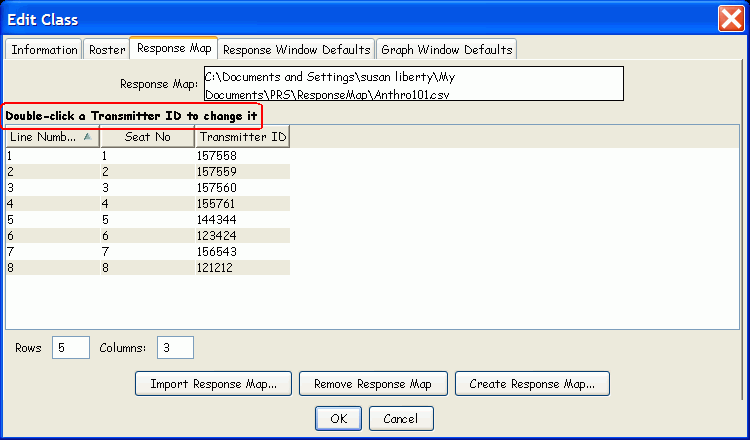Select Transmitter ID 155761

point(243,204)
